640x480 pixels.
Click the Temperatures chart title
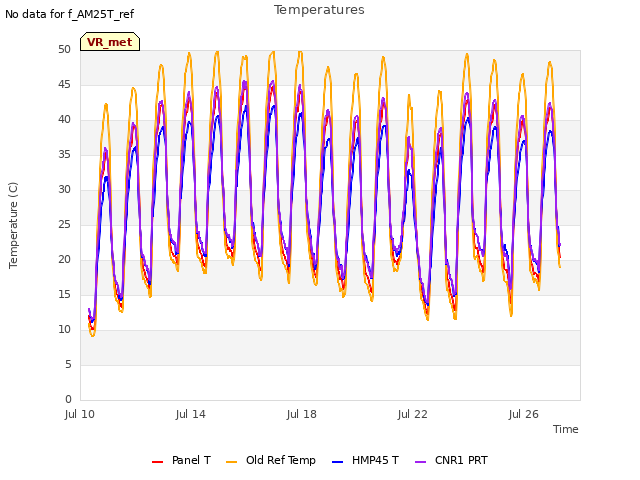point(319,10)
